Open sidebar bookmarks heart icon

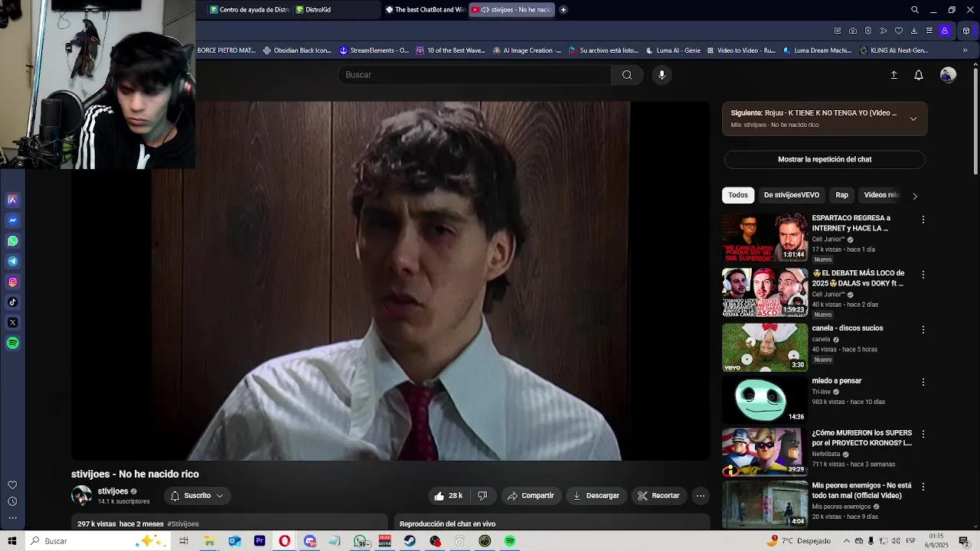12,485
